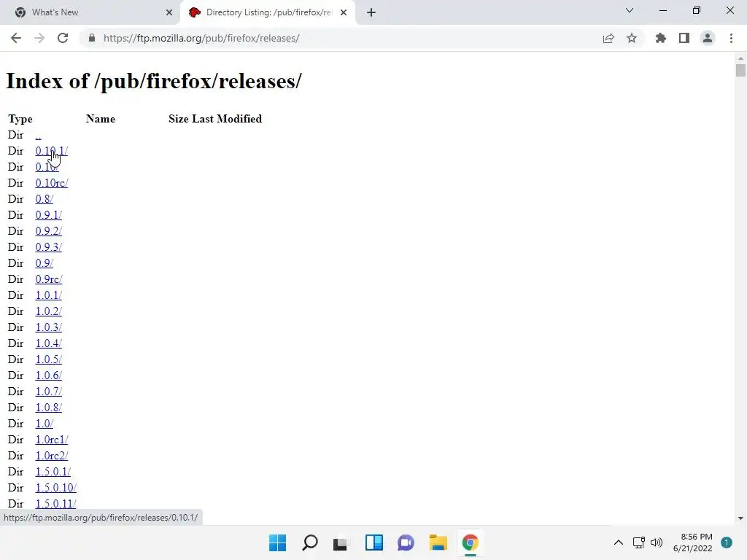
Task: Open the 0.8/ directory link
Action: click(44, 199)
